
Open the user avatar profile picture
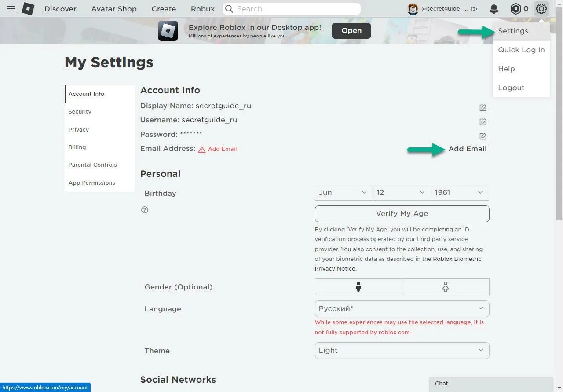click(x=413, y=9)
